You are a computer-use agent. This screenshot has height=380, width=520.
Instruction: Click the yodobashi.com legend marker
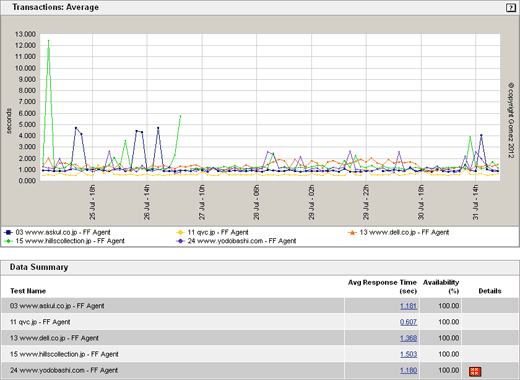tap(180, 241)
